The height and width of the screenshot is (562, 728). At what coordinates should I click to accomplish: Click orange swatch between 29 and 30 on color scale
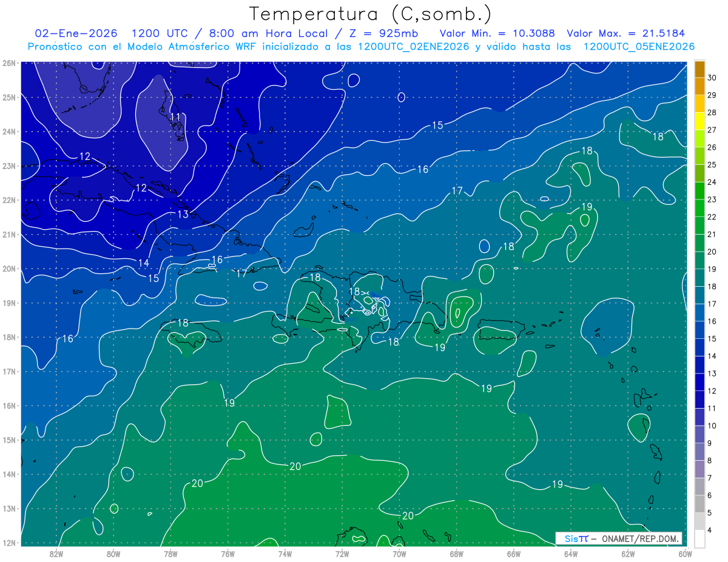tap(699, 87)
